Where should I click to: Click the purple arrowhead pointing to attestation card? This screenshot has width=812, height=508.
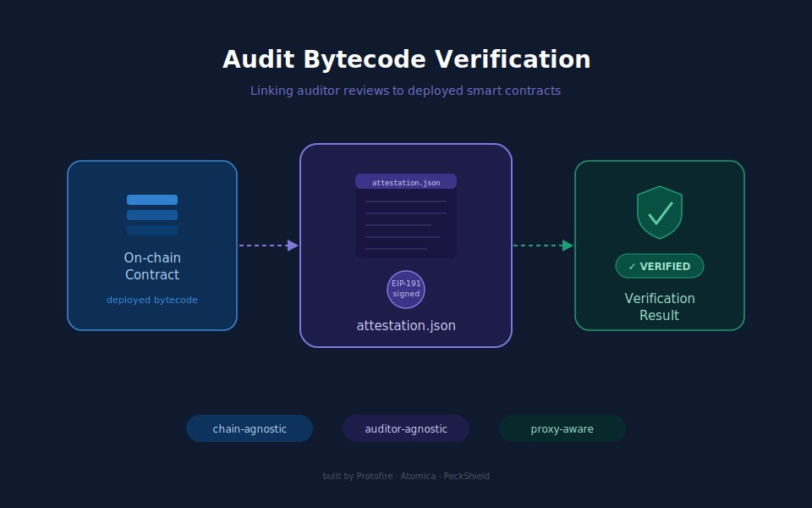tap(293, 246)
